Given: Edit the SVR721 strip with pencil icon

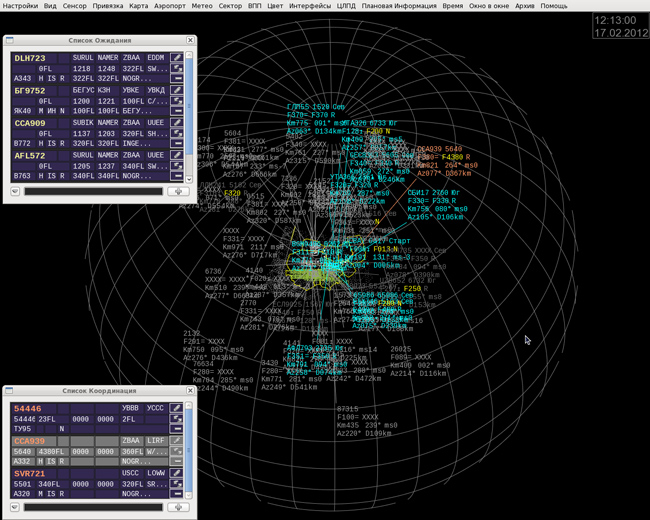Looking at the screenshot, I should pos(177,473).
